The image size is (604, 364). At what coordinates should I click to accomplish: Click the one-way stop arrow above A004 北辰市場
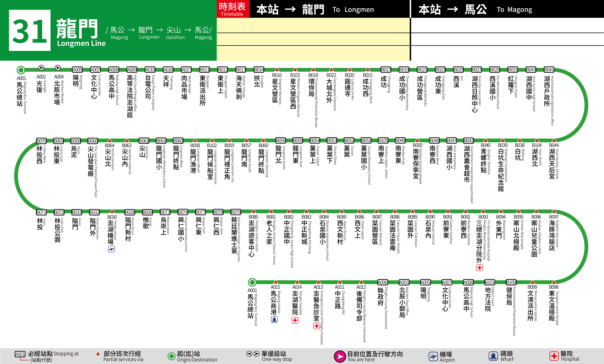pos(58,68)
